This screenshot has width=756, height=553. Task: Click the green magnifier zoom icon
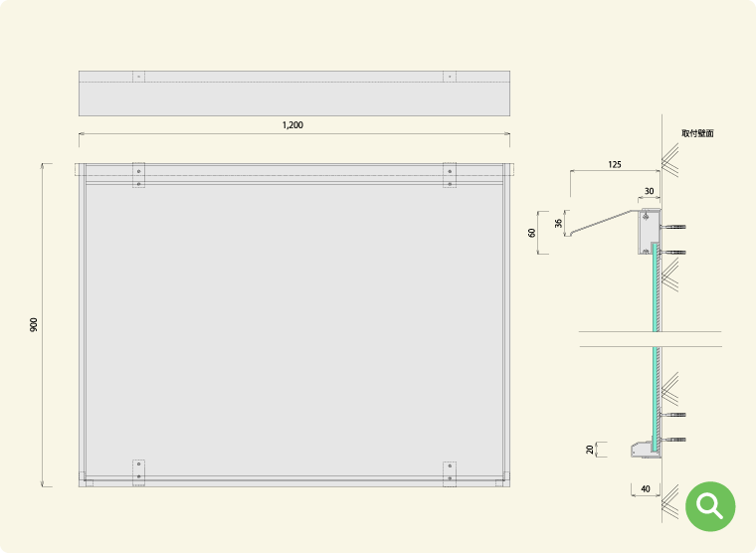pos(710,506)
